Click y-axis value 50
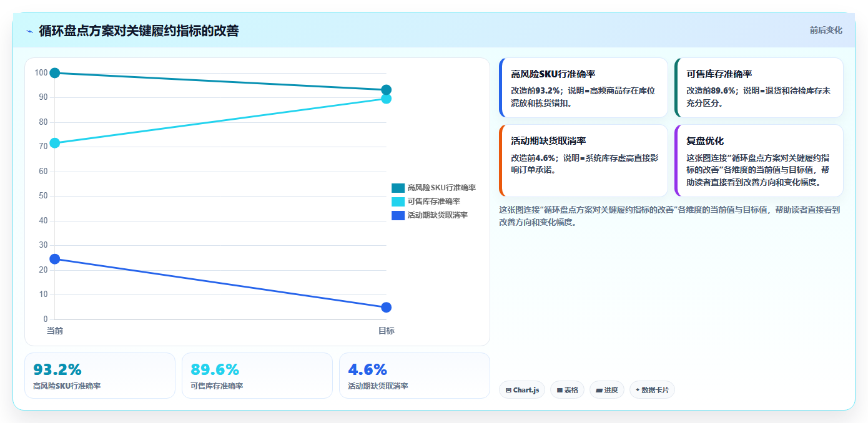The image size is (868, 423). 43,196
